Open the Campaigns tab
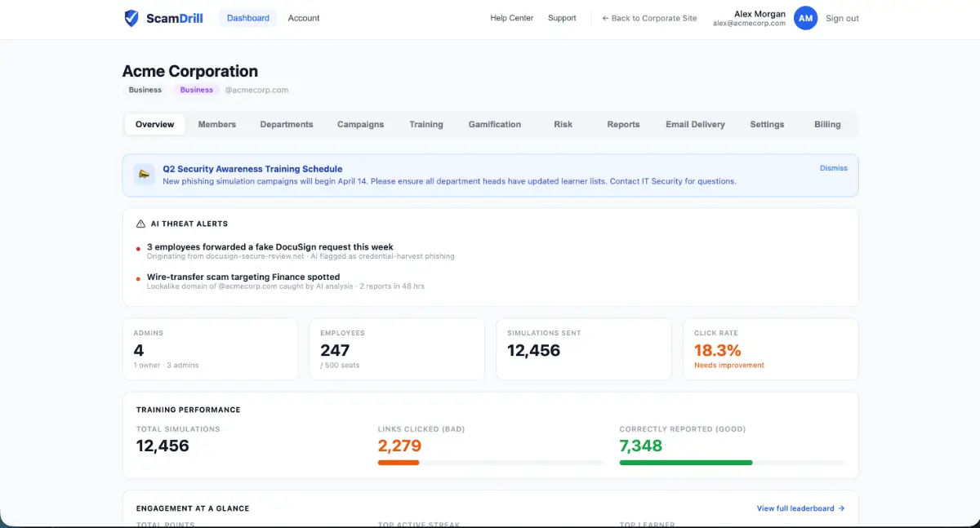This screenshot has width=980, height=528. pyautogui.click(x=360, y=124)
